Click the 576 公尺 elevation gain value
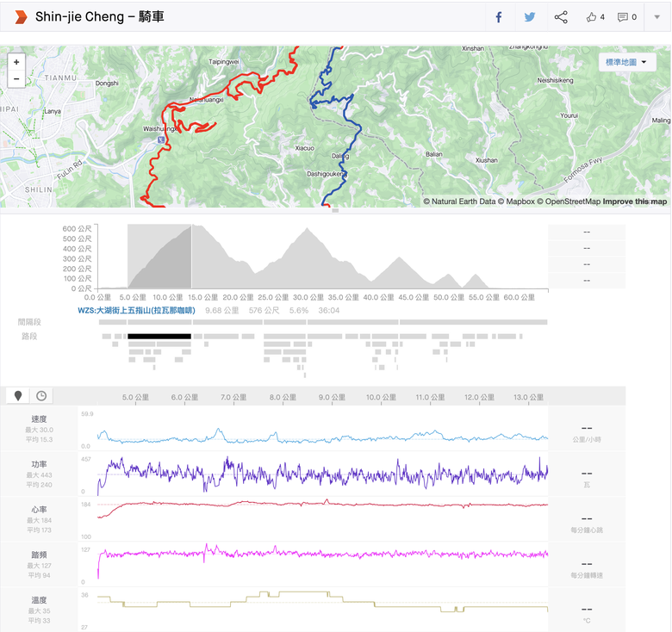The image size is (672, 632). click(x=264, y=311)
